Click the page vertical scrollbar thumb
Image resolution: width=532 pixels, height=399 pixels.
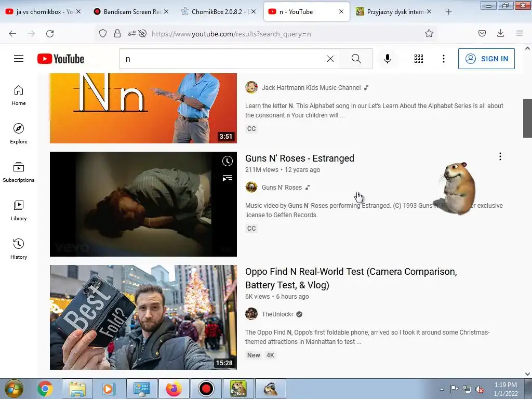[x=527, y=118]
